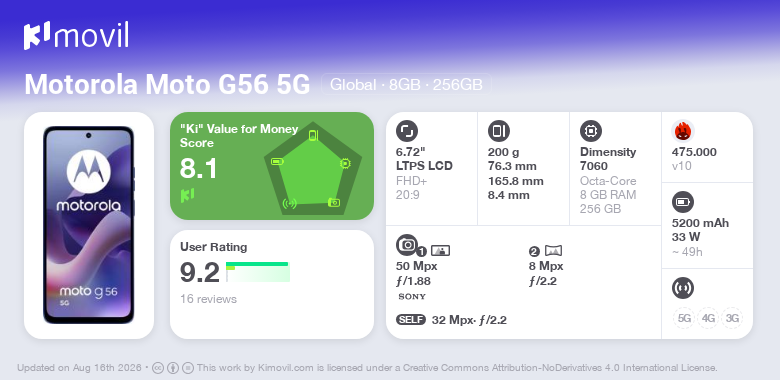Click the Creative Commons license icon
Screen dimensions: 780x380
click(x=158, y=368)
